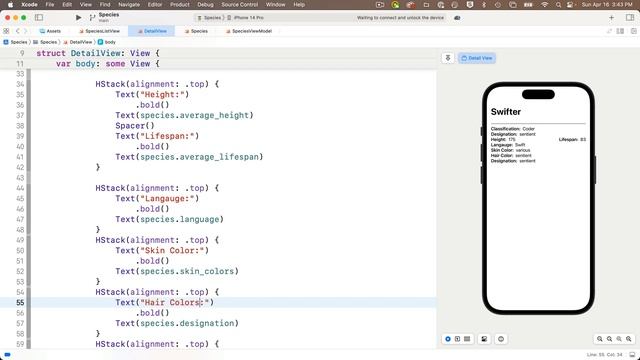The height and width of the screenshot is (360, 640).
Task: Open Wi-Fi status menu
Action: click(544, 4)
